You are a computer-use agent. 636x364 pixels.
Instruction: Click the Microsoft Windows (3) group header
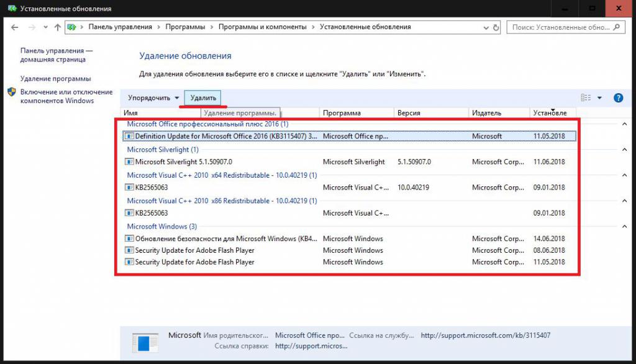point(162,227)
